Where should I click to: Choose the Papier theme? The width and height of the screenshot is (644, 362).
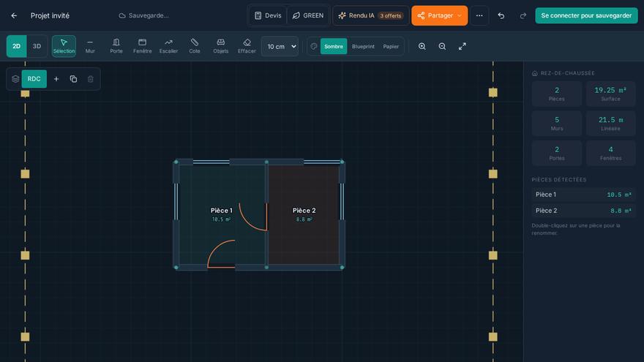click(391, 46)
